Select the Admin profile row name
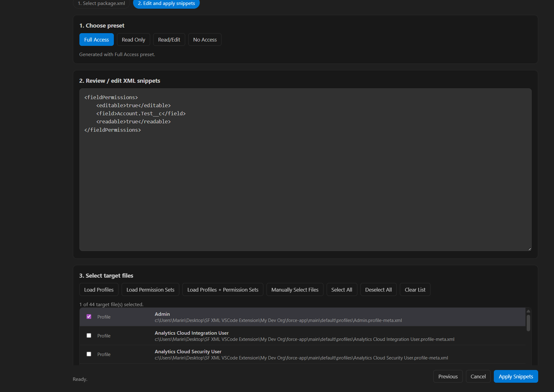 point(162,314)
